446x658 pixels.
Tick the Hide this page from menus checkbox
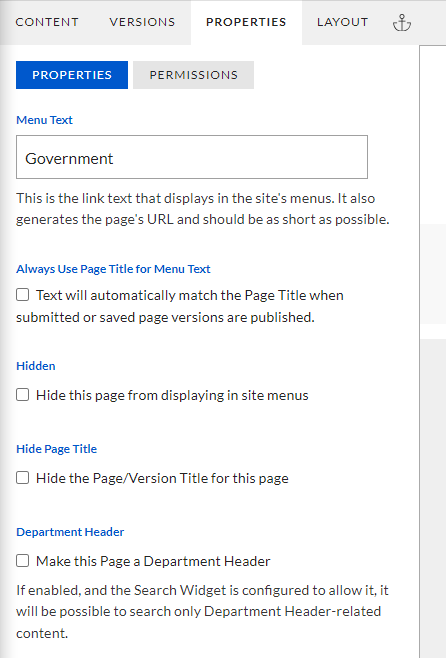(23, 394)
